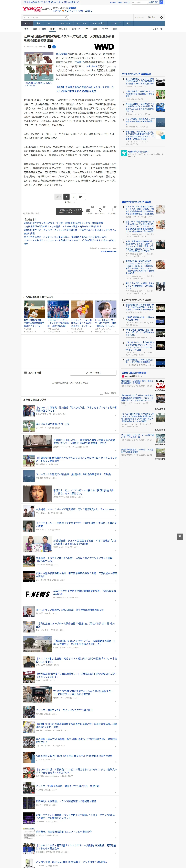
Task: Open 【センバツ】浦和実・辻川監督 article
Action: tap(76, 409)
